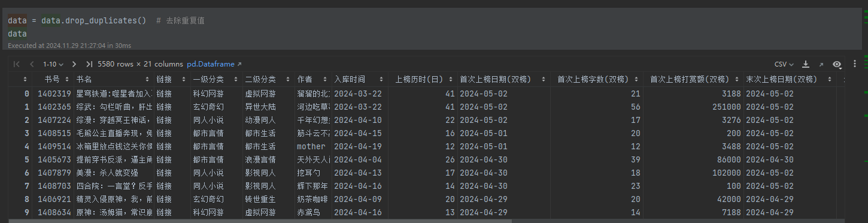The width and height of the screenshot is (868, 223).
Task: Click word count cell 56
Action: 597,107
